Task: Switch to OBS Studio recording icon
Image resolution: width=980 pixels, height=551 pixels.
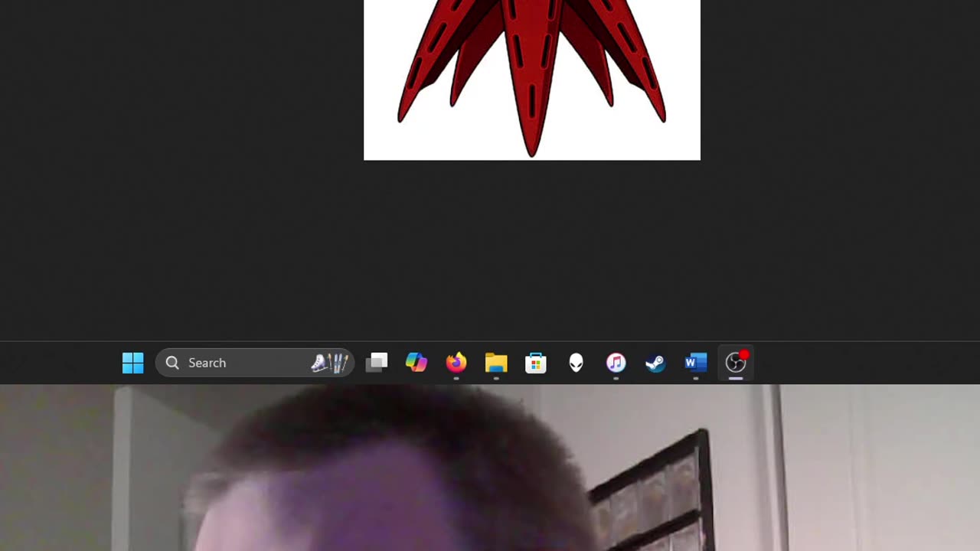Action: pyautogui.click(x=736, y=362)
